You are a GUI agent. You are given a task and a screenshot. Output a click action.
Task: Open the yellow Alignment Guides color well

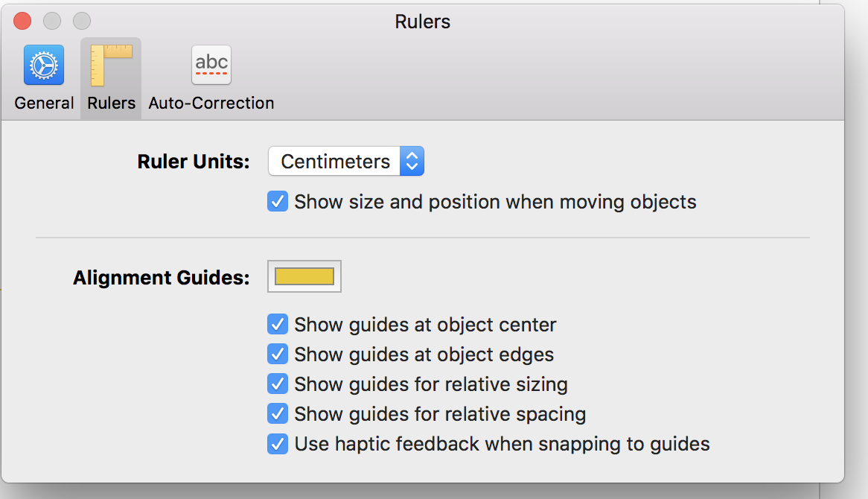pyautogui.click(x=304, y=277)
